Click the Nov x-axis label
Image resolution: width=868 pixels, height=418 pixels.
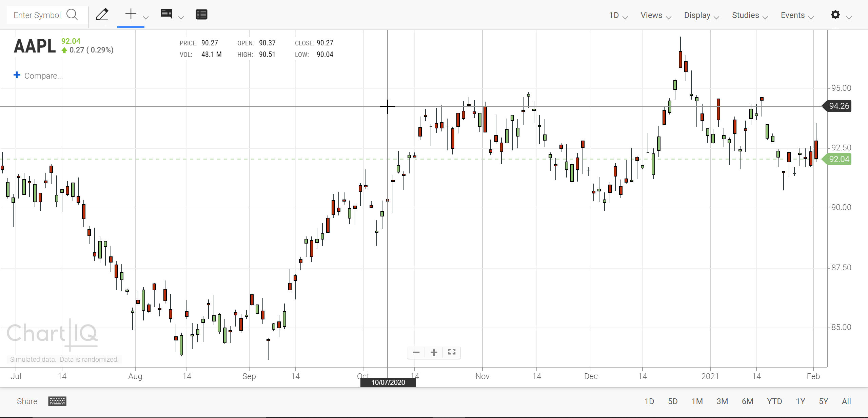[482, 376]
